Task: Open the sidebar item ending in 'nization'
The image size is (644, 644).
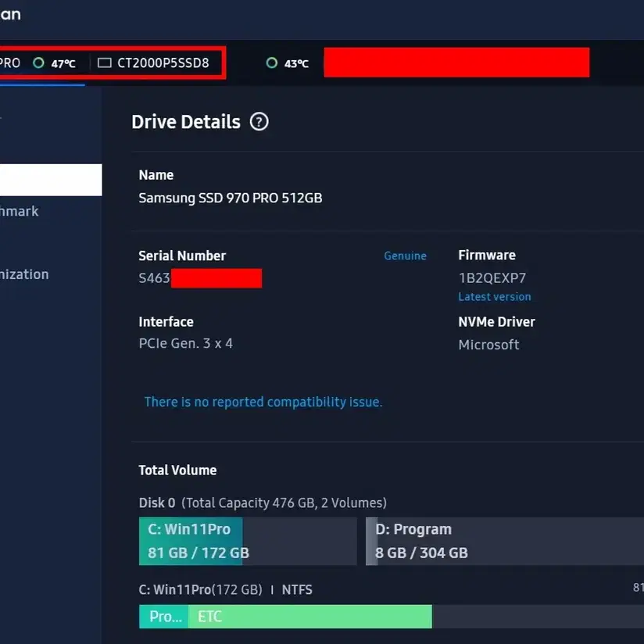Action: coord(25,274)
